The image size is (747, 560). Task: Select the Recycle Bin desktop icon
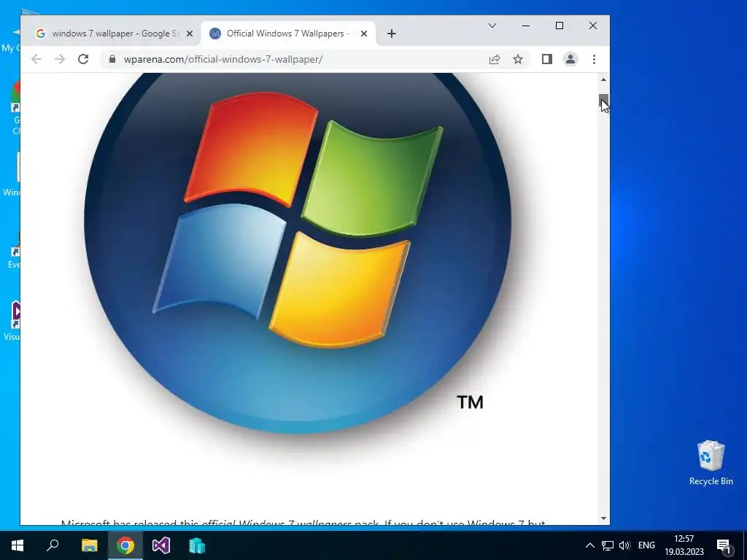point(711,463)
